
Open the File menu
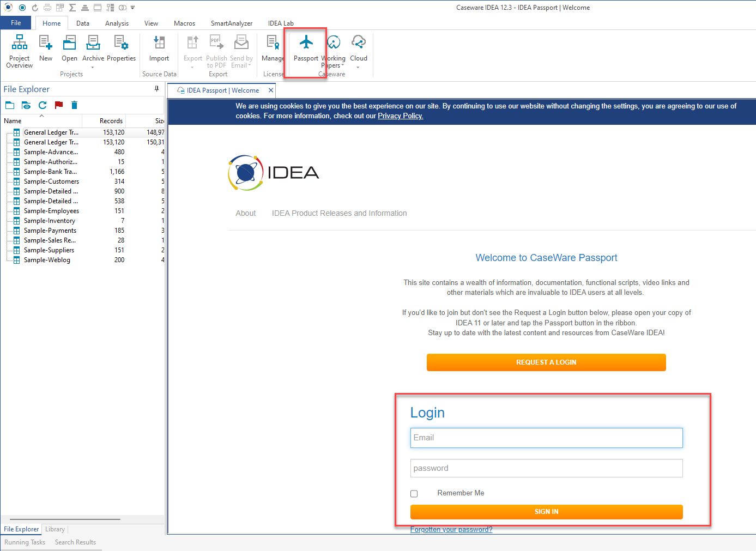[16, 23]
